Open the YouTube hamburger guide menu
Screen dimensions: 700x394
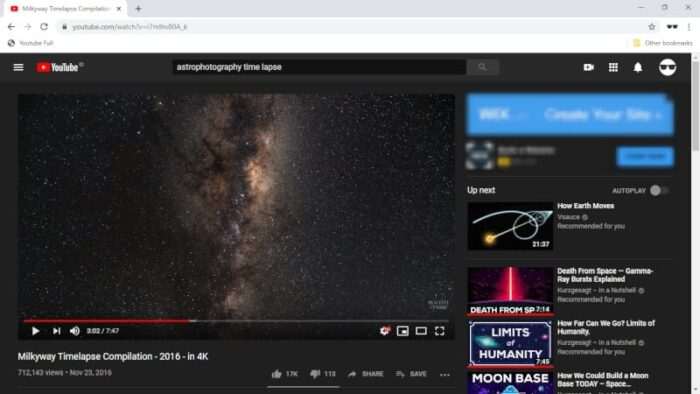pyautogui.click(x=18, y=67)
